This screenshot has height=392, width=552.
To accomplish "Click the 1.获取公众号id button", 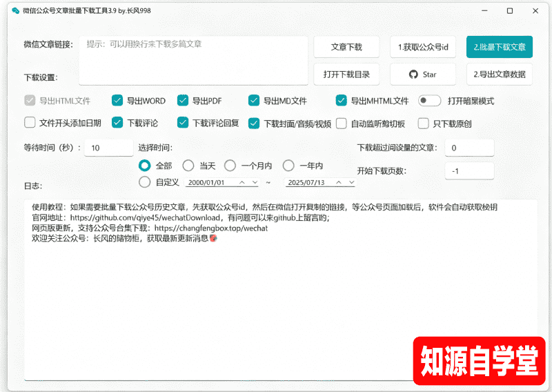I will pyautogui.click(x=423, y=47).
